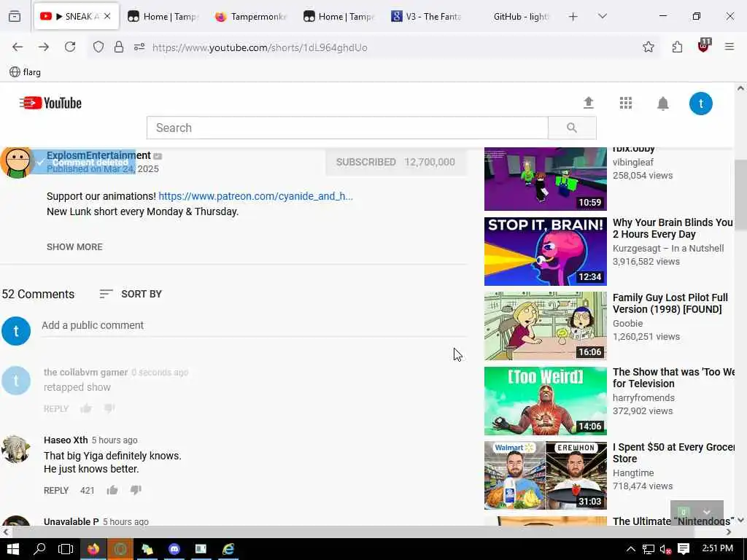Screen dimensions: 747x560
Task: Click Add a public comment field
Action: click(x=254, y=325)
